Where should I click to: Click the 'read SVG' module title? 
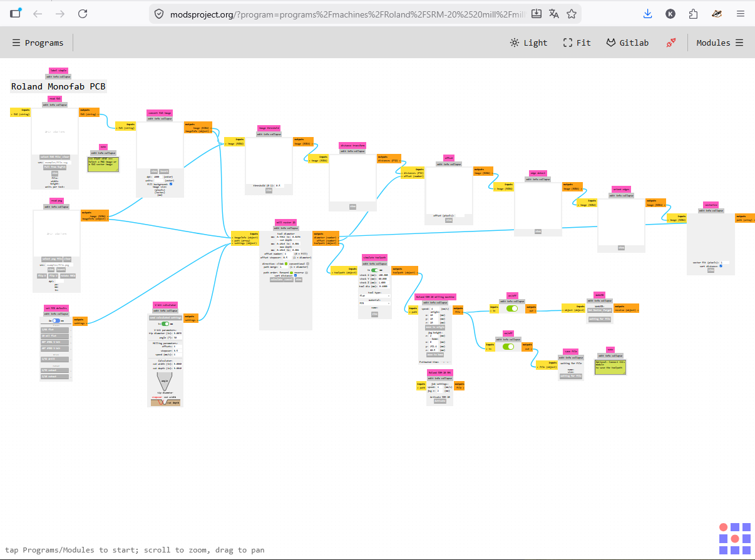click(54, 98)
